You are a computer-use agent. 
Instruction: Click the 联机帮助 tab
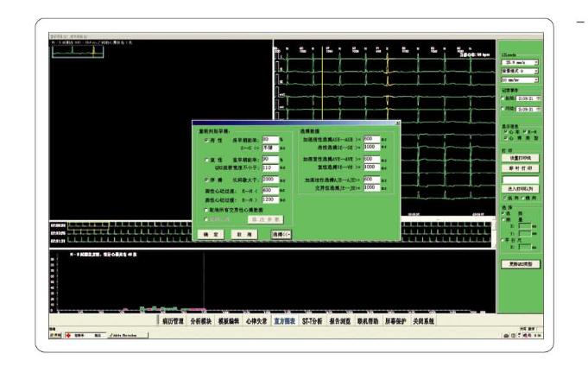(368, 321)
